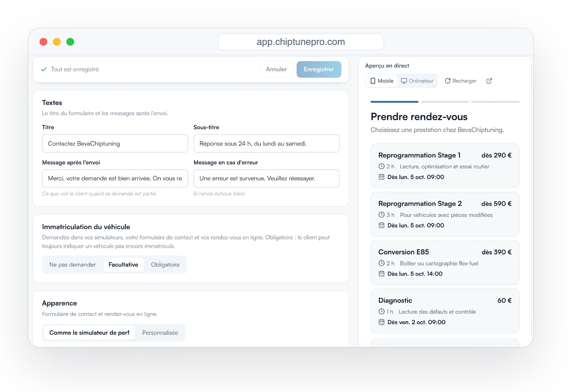Click the clock icon on Diagnostic card
Image resolution: width=568 pixels, height=392 pixels.
[381, 312]
